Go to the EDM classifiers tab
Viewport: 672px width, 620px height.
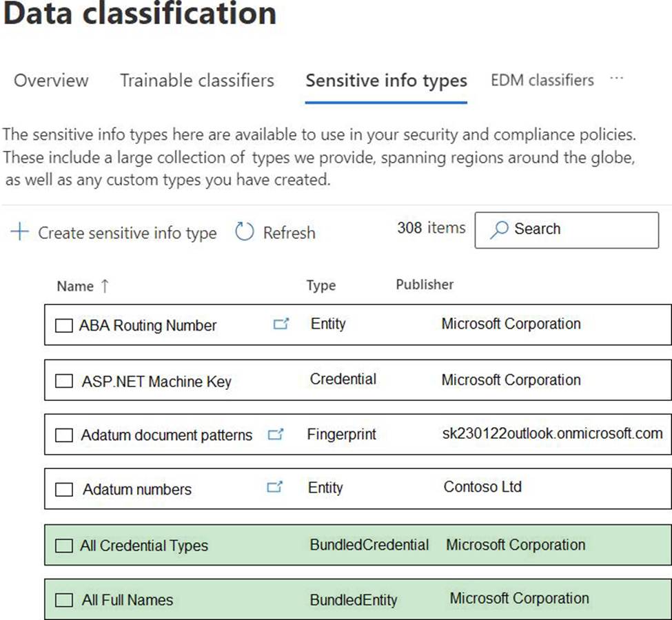click(x=542, y=81)
